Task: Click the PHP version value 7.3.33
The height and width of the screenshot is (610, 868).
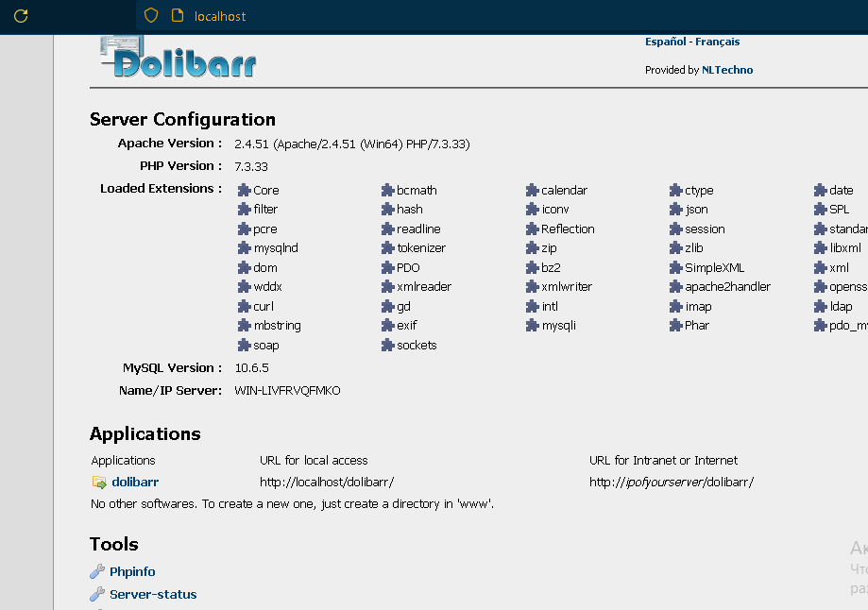Action: [251, 166]
